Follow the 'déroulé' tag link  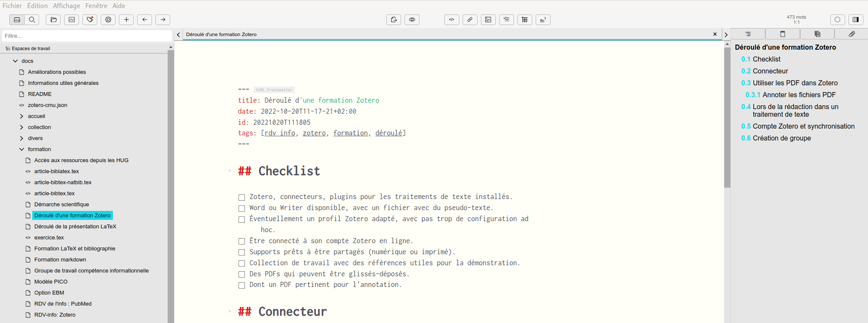(388, 133)
